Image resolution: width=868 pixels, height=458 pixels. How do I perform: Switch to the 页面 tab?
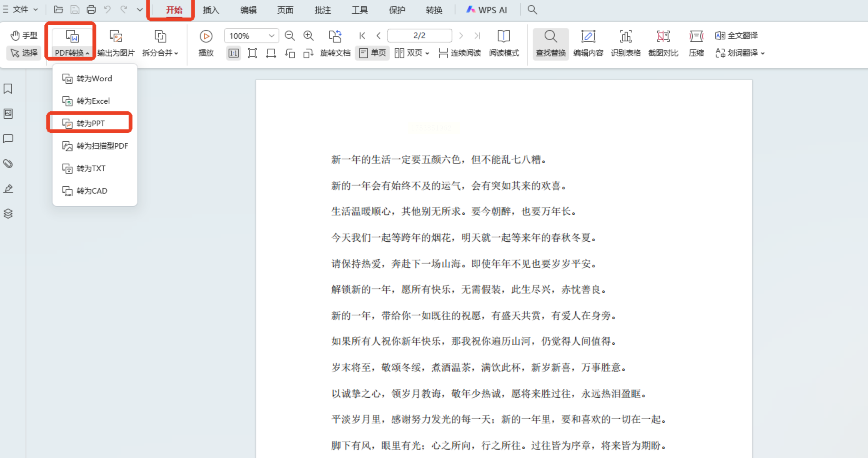coord(285,10)
